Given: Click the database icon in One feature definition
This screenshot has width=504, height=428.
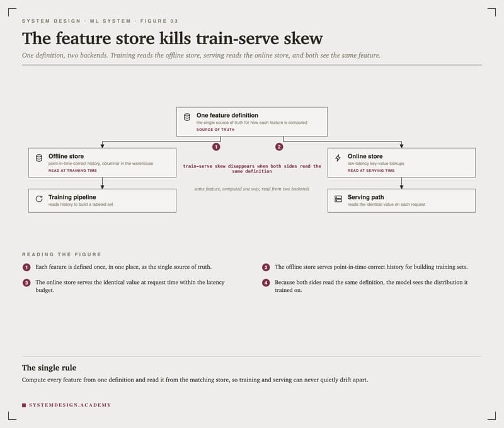Looking at the screenshot, I should (186, 117).
